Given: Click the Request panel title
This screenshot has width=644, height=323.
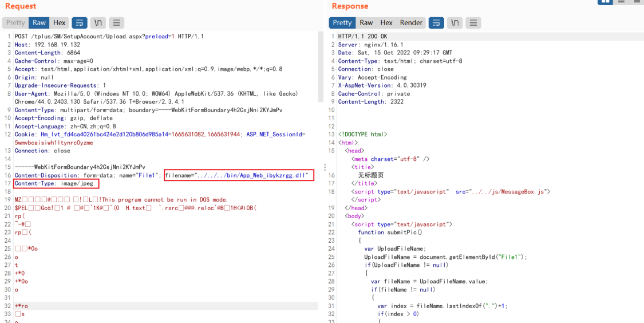Looking at the screenshot, I should click(21, 6).
